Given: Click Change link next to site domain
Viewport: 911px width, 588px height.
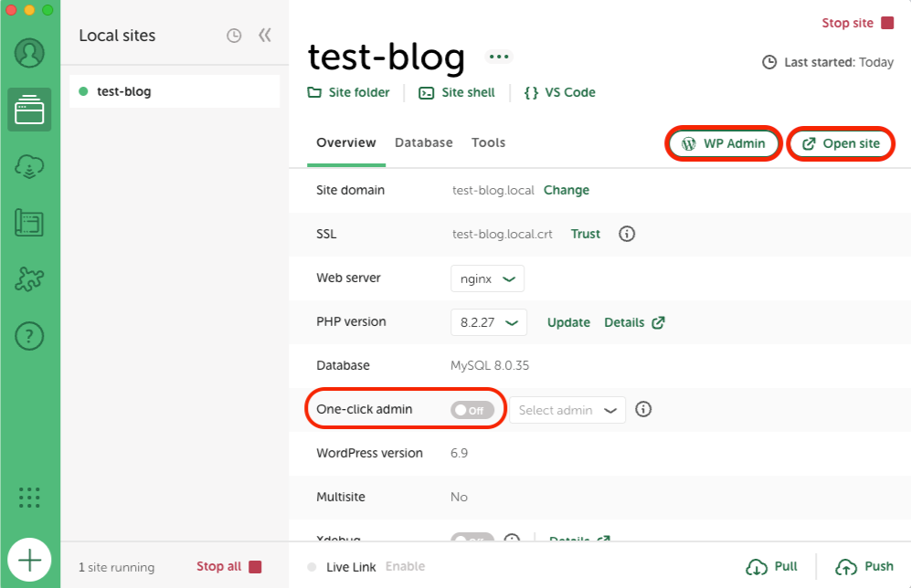Looking at the screenshot, I should point(567,190).
